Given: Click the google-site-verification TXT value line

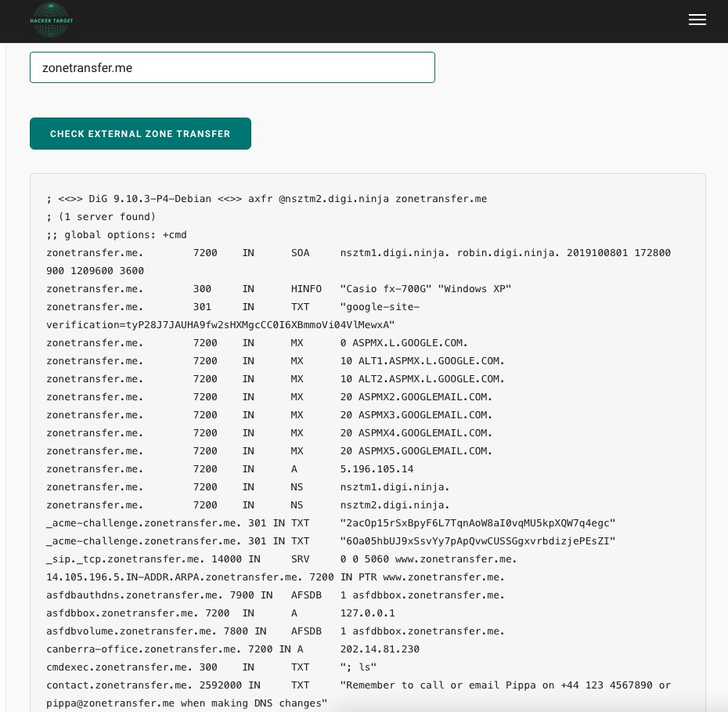Looking at the screenshot, I should [x=220, y=324].
